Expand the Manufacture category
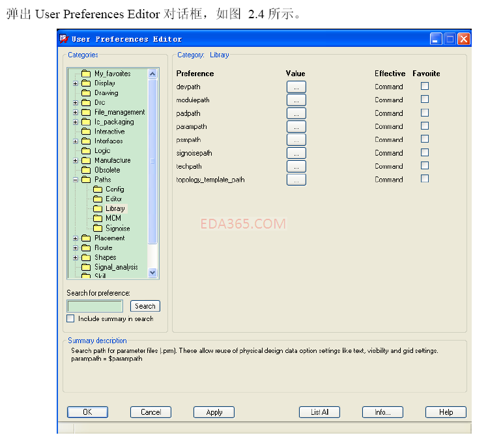488x448 pixels. 76,161
